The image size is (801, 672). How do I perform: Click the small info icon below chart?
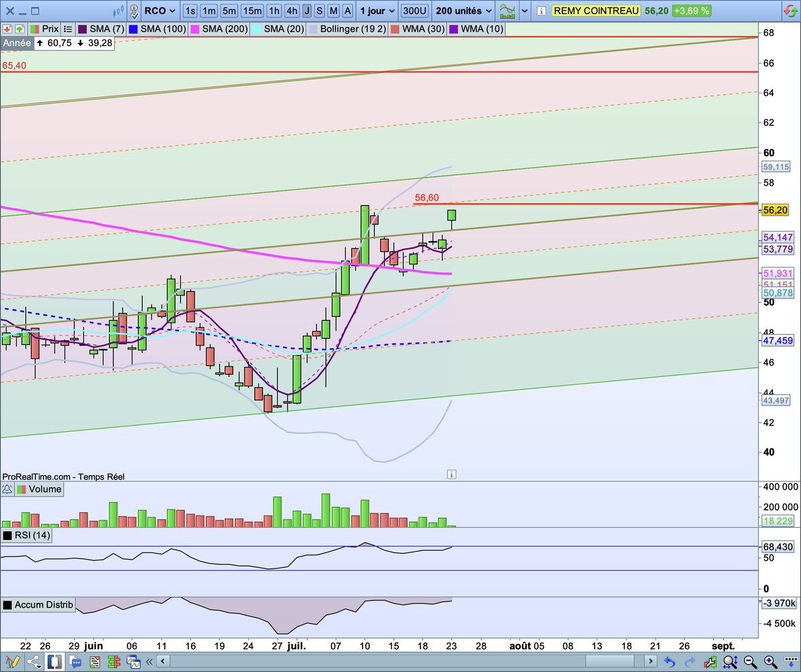pos(451,474)
